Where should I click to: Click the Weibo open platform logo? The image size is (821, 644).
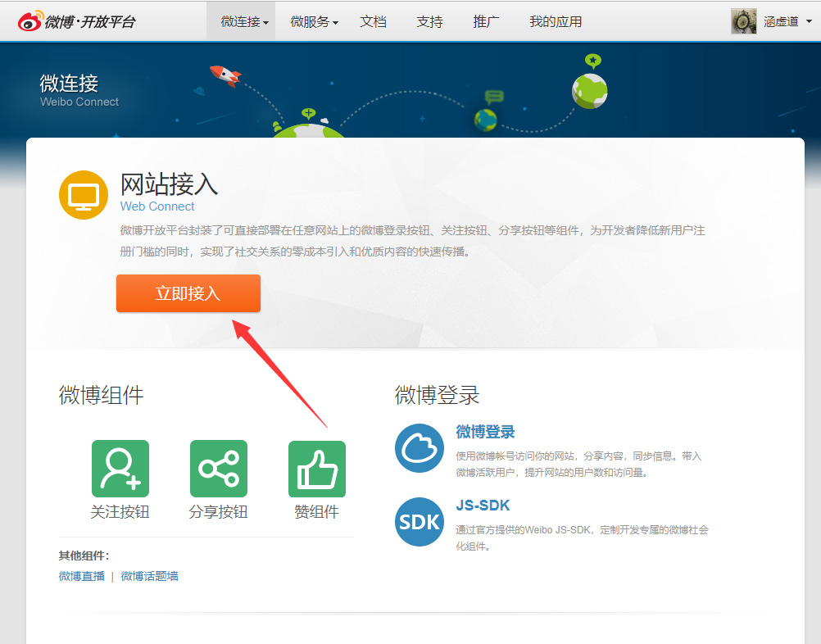(76, 21)
